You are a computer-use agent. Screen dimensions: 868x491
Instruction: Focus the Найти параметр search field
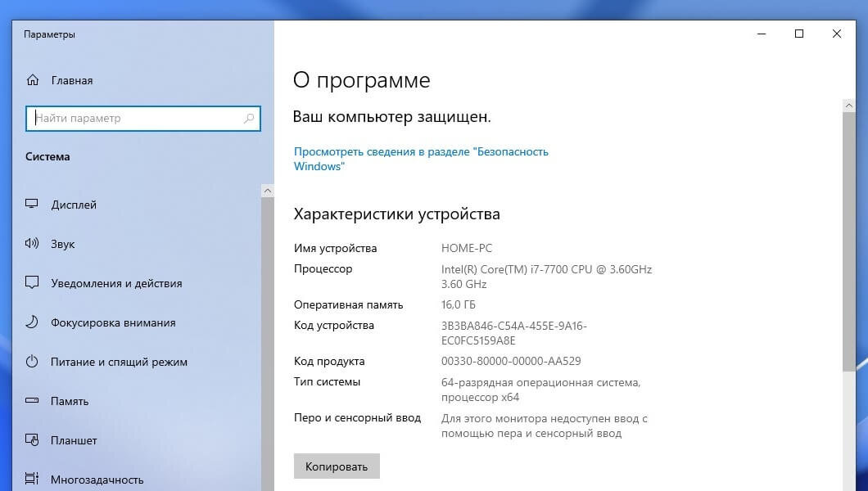(142, 119)
